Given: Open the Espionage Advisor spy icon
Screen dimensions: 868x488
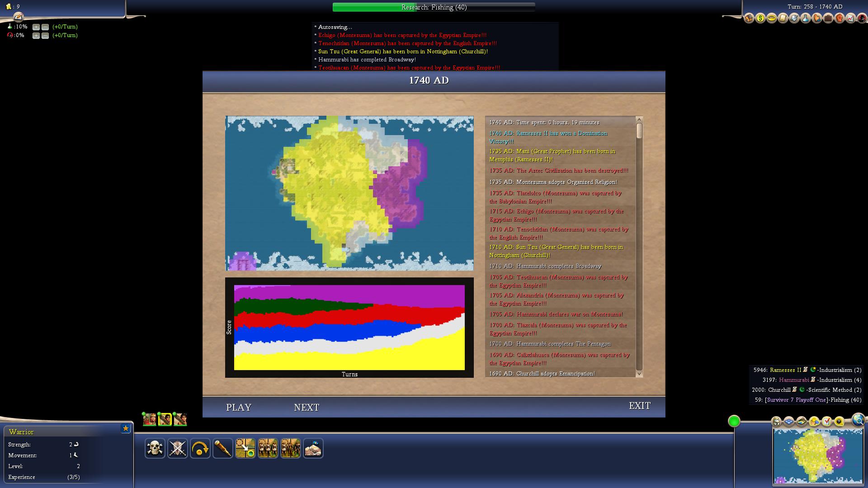Looking at the screenshot, I should [x=862, y=19].
